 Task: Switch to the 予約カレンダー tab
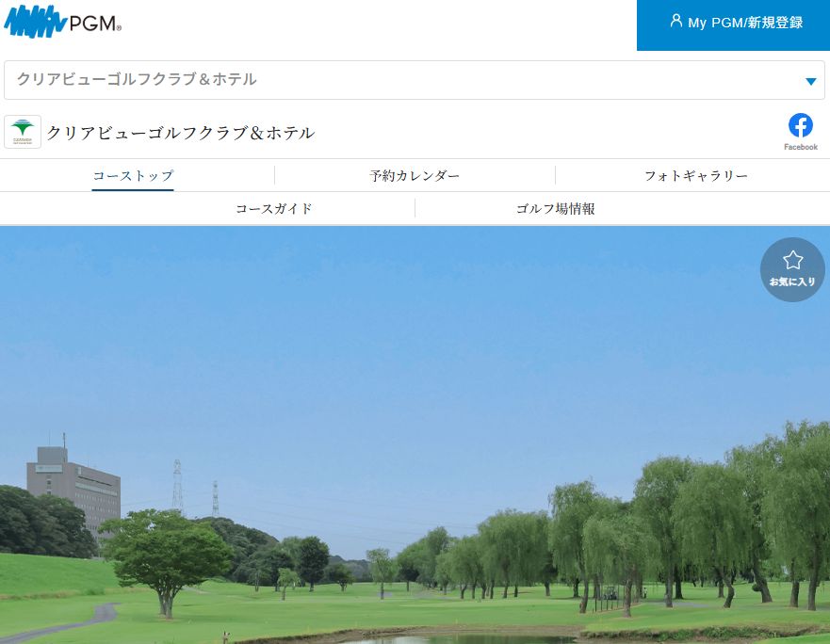click(415, 176)
